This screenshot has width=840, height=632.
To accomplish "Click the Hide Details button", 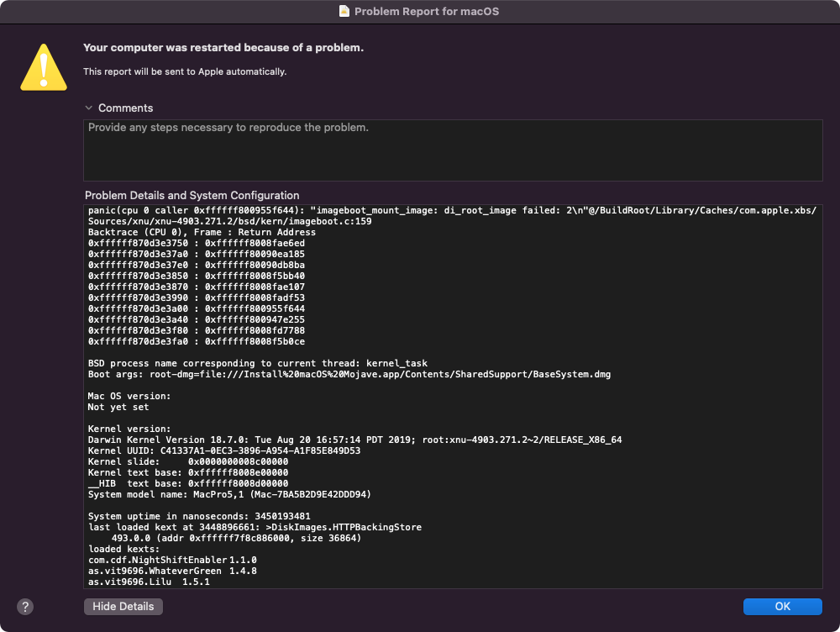I will (x=123, y=606).
